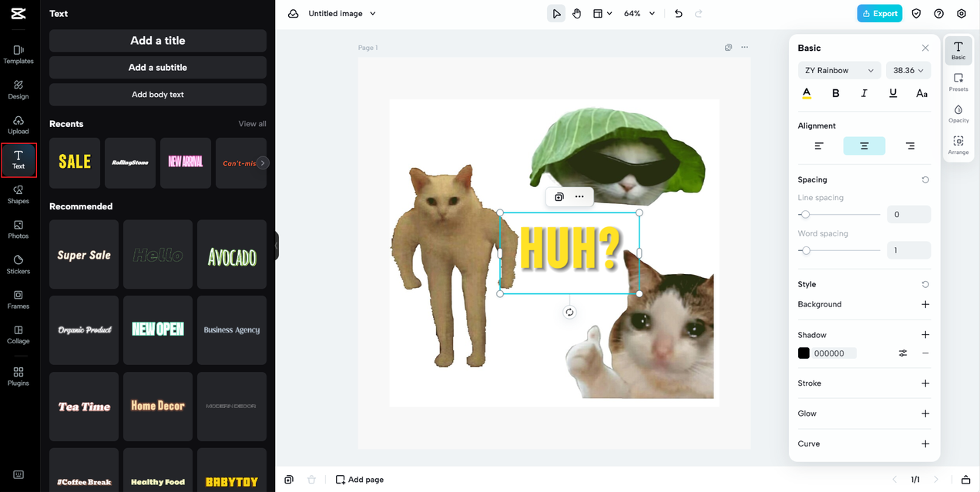
Task: Open keyboard shortcuts icon at sidebar bottom
Action: coord(18,475)
